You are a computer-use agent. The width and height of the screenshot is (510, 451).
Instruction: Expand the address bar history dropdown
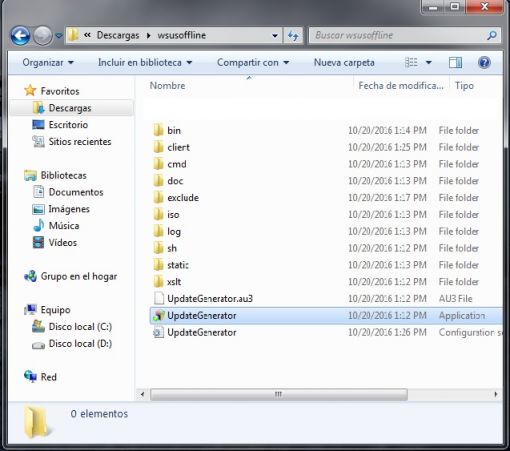(x=275, y=35)
